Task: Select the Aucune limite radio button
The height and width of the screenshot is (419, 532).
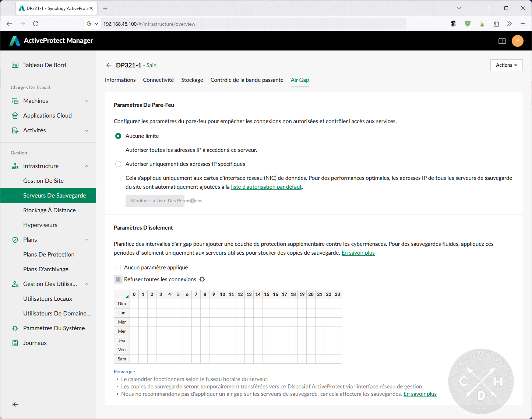Action: click(x=118, y=136)
